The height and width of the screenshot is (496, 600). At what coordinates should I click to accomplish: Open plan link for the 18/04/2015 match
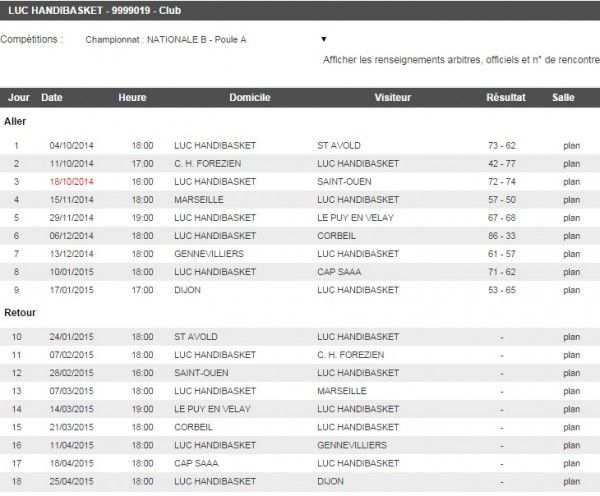coord(571,463)
